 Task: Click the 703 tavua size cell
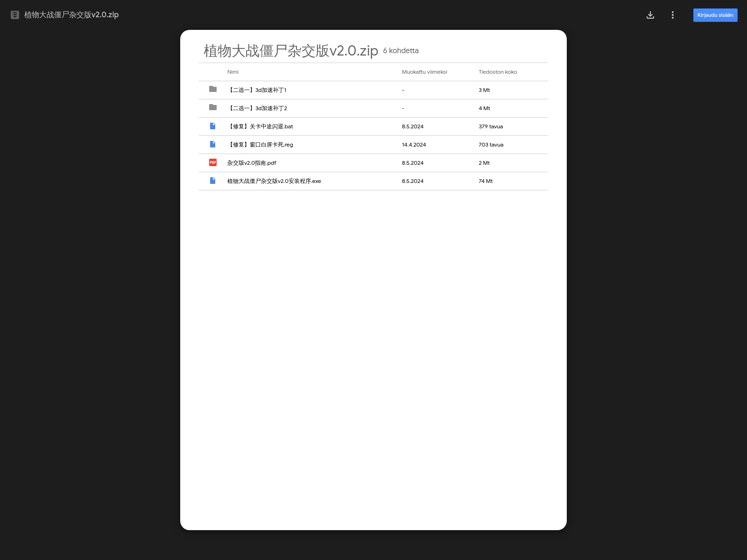coord(491,145)
